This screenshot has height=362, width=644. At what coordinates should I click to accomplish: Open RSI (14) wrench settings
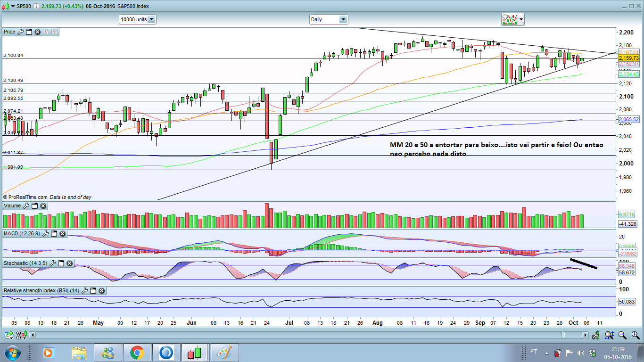[x=84, y=291]
